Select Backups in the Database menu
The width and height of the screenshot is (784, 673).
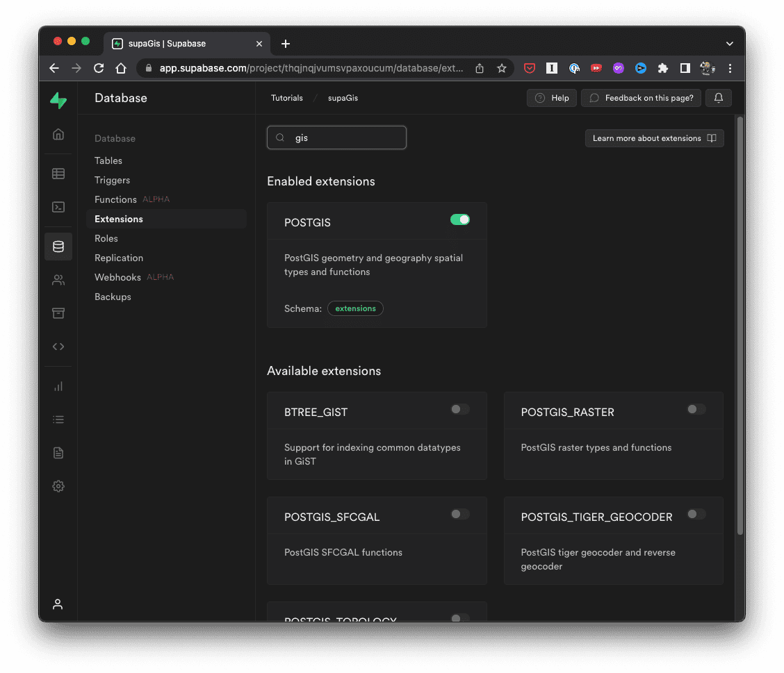click(x=113, y=297)
